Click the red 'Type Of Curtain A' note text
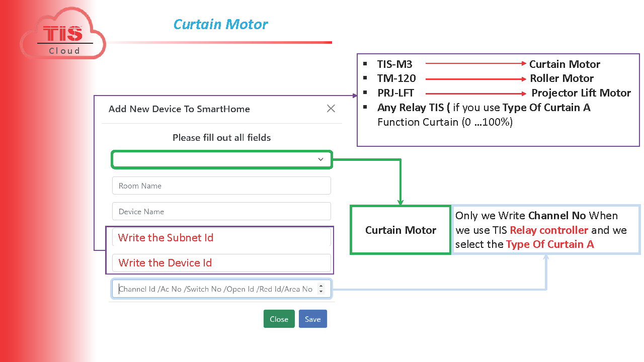The image size is (644, 362). click(550, 244)
